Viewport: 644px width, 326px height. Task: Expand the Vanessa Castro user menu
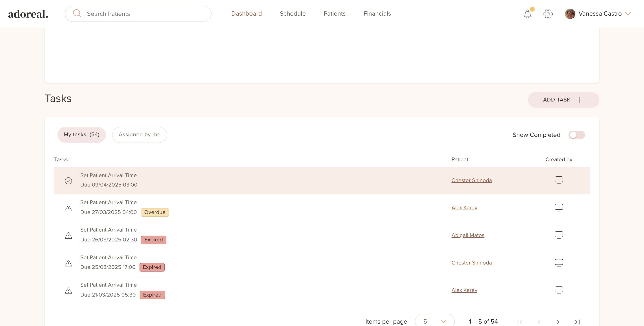(x=628, y=14)
